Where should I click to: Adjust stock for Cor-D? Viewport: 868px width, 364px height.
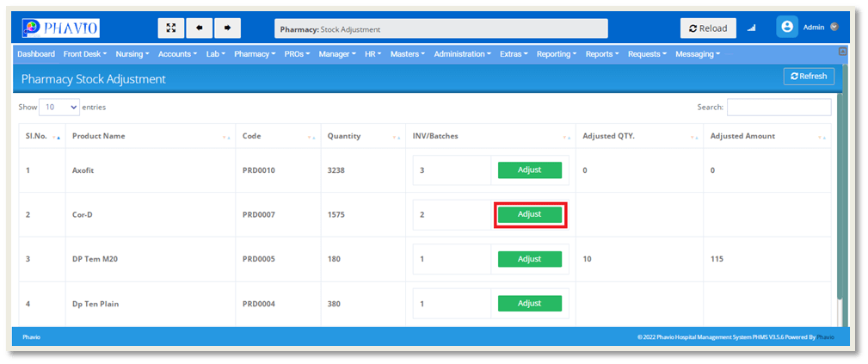point(529,214)
